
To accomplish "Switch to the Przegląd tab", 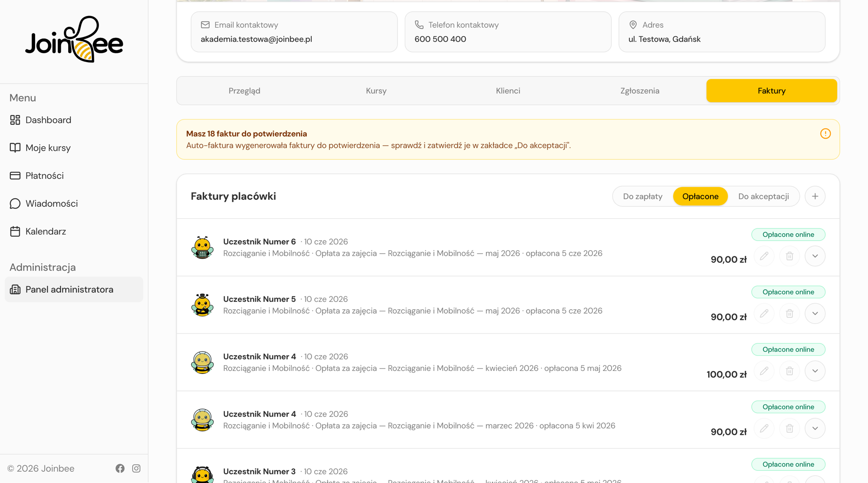I will (244, 91).
